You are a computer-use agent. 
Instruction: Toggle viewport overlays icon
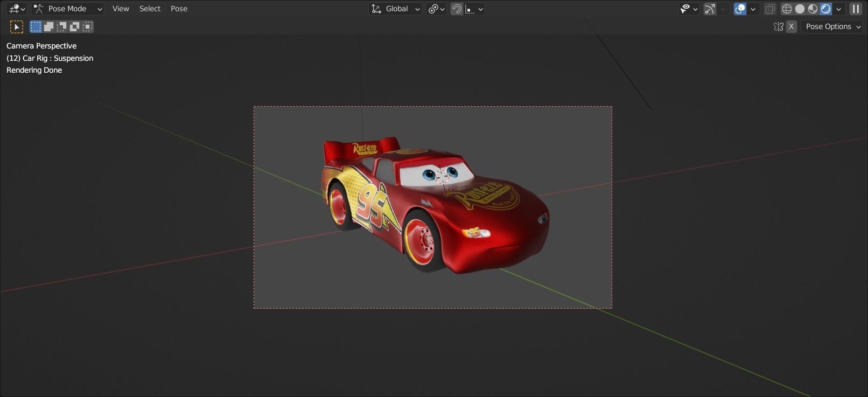[x=740, y=9]
